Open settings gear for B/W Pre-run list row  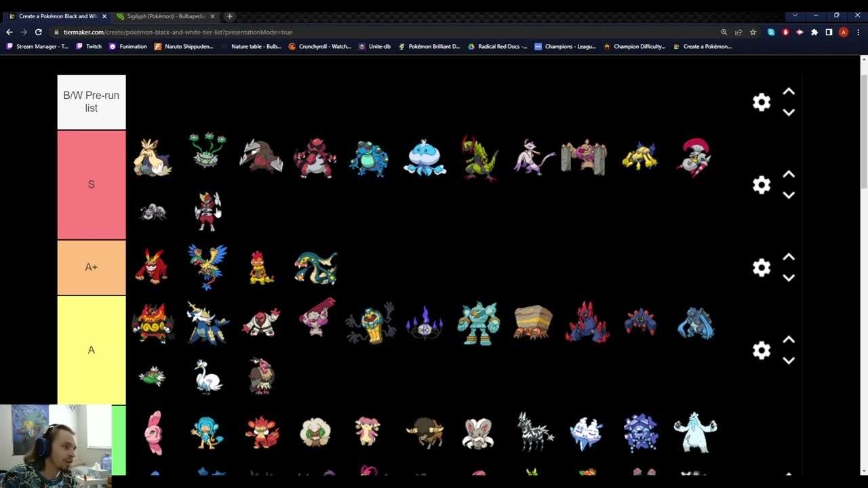[762, 102]
